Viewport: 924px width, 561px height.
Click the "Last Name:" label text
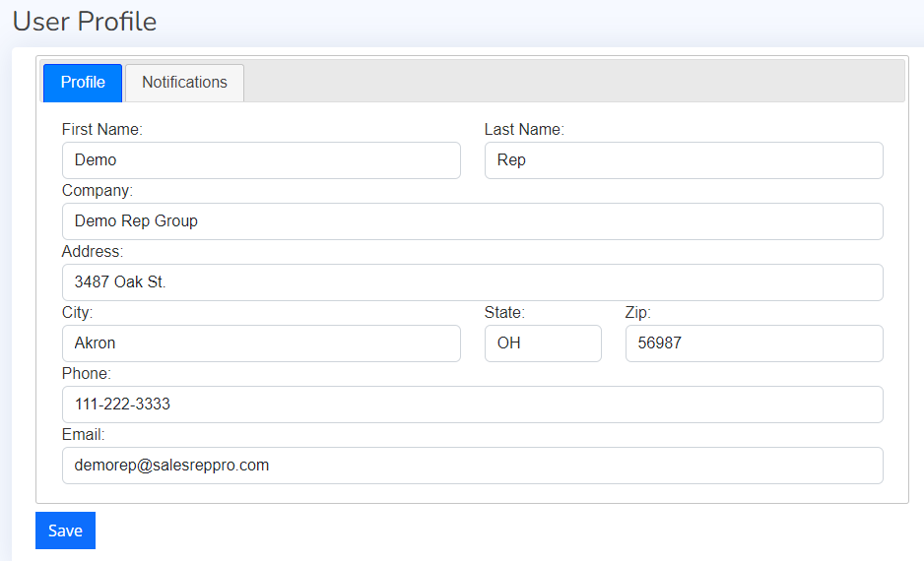pyautogui.click(x=524, y=129)
